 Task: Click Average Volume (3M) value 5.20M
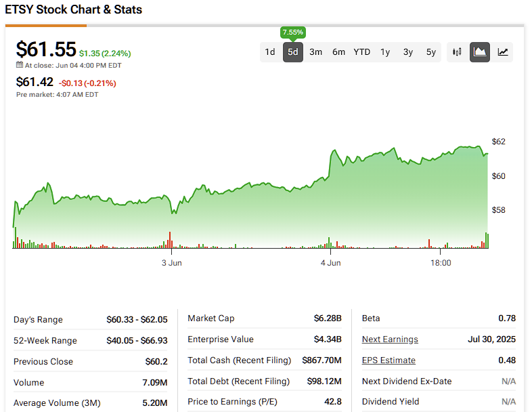coord(155,403)
